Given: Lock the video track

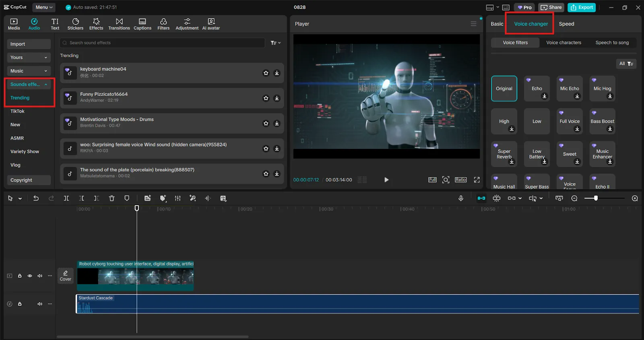Looking at the screenshot, I should pyautogui.click(x=20, y=276).
